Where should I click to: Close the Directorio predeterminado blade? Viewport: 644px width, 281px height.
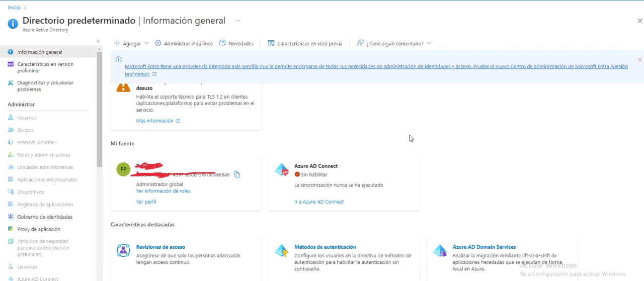click(x=639, y=21)
